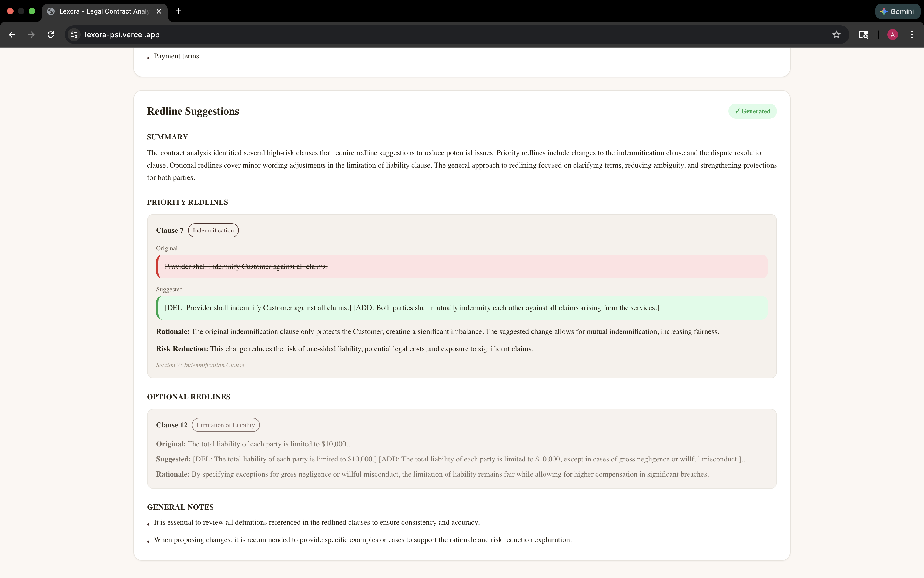Open Chrome three-dot menu
The width and height of the screenshot is (924, 578).
click(912, 35)
